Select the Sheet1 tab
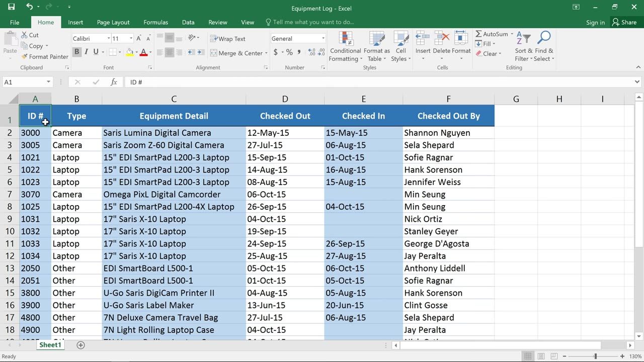 (x=50, y=345)
